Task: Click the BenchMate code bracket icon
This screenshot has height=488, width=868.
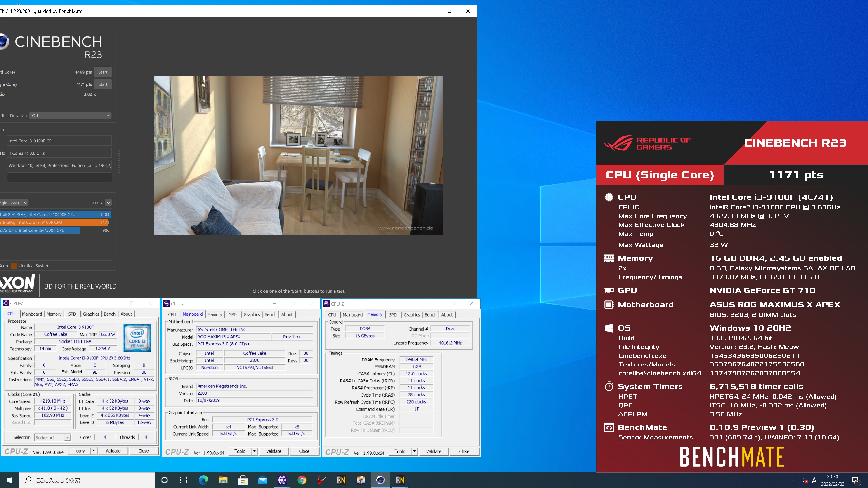Action: (x=609, y=427)
